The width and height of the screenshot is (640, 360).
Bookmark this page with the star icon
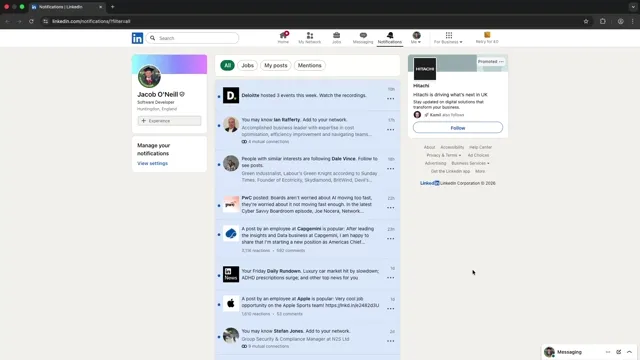point(586,21)
